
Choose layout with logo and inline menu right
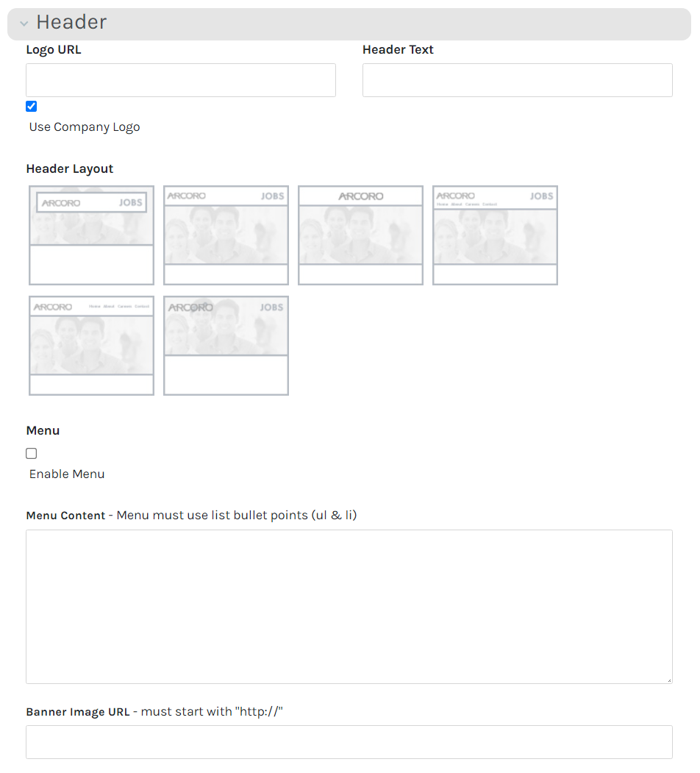click(x=91, y=346)
